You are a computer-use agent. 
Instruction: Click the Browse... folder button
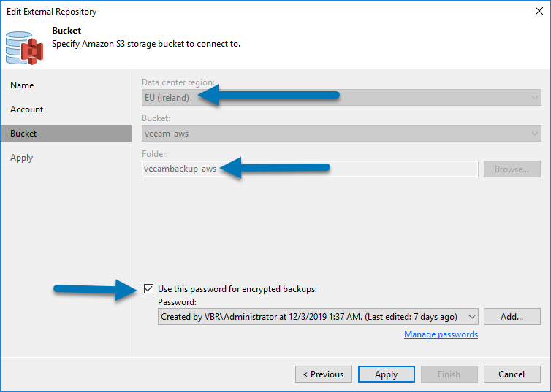click(512, 169)
